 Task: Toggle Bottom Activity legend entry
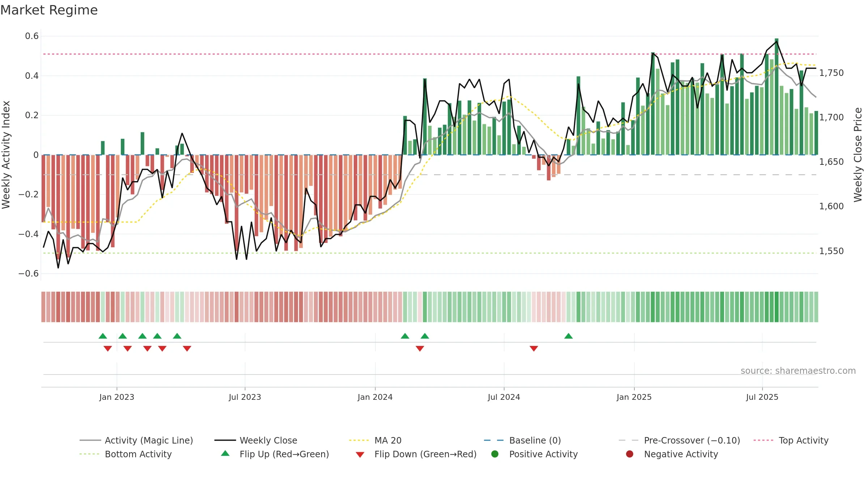125,454
